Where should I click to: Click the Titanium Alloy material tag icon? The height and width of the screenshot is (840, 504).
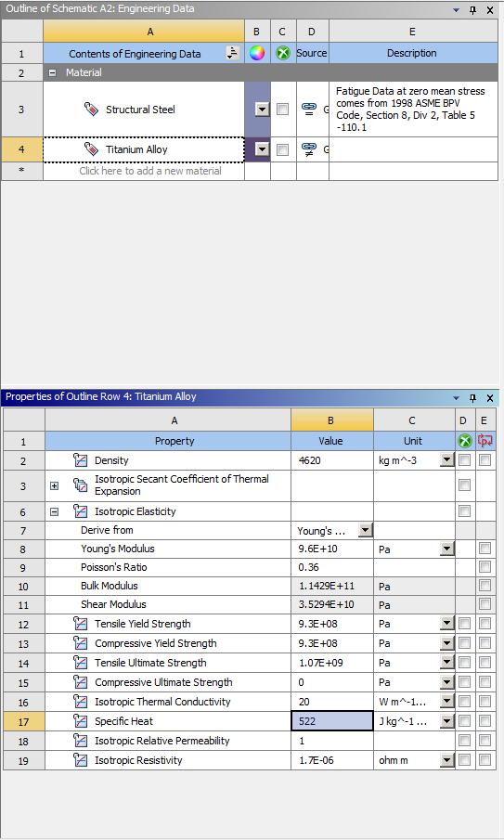click(91, 149)
